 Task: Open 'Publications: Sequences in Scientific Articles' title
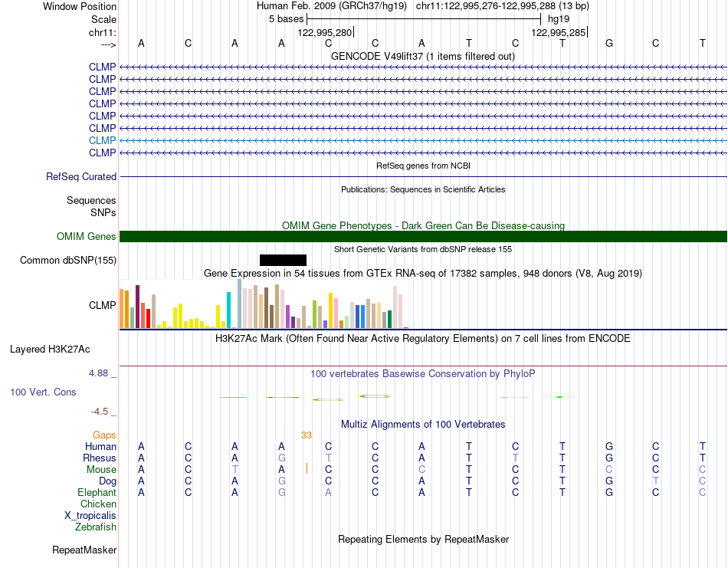click(x=423, y=189)
